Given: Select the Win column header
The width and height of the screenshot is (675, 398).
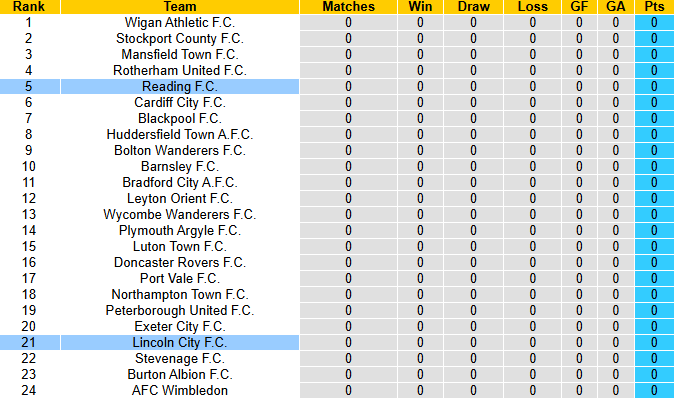Looking at the screenshot, I should point(420,7).
